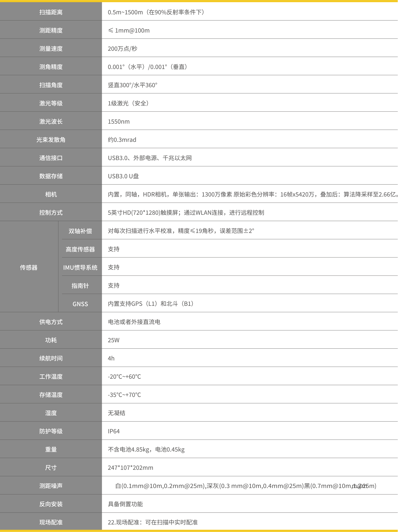Click the IP64 rating value
This screenshot has width=398, height=532.
point(114,431)
